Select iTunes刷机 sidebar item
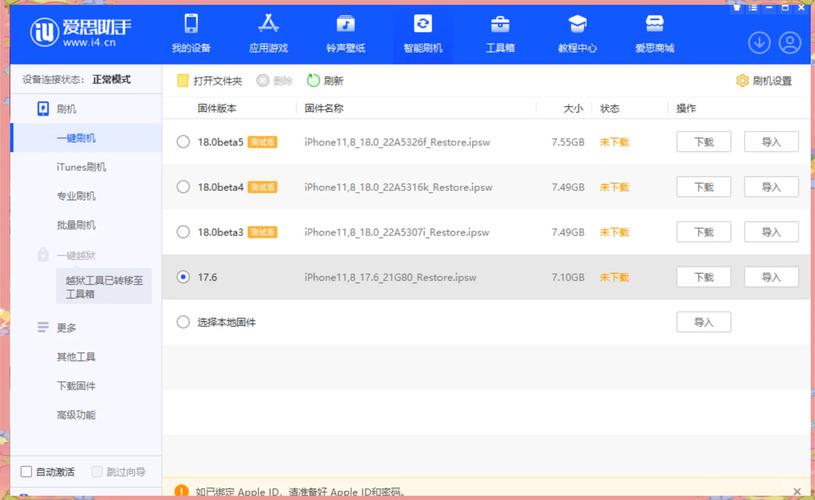Screen dimensions: 815x500 pos(81,167)
